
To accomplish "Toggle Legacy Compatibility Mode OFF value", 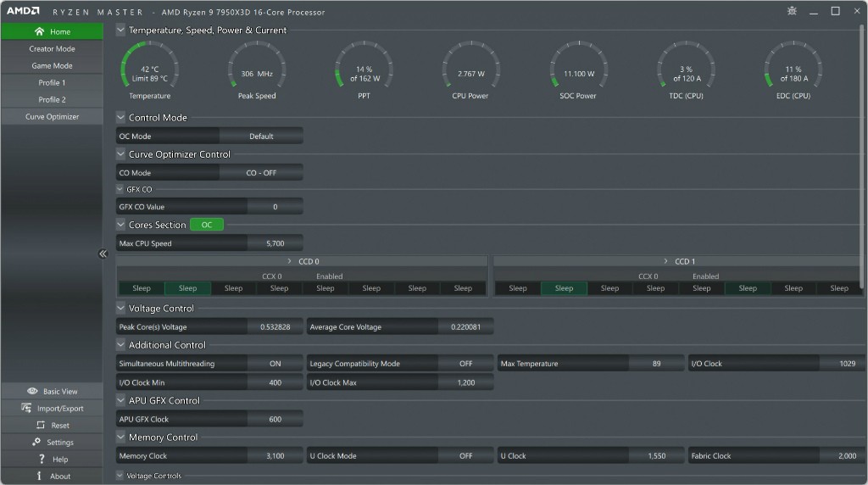I will (465, 364).
